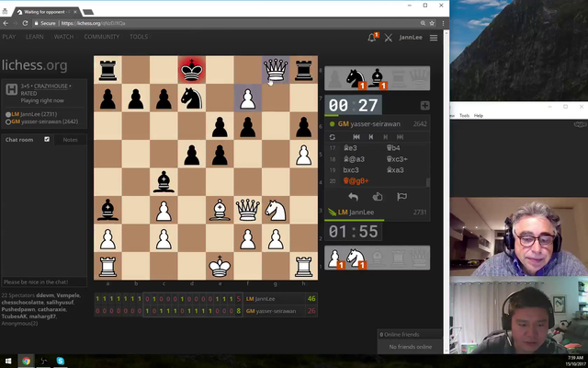Toggle the chat room checkbox
The image size is (588, 368).
47,139
